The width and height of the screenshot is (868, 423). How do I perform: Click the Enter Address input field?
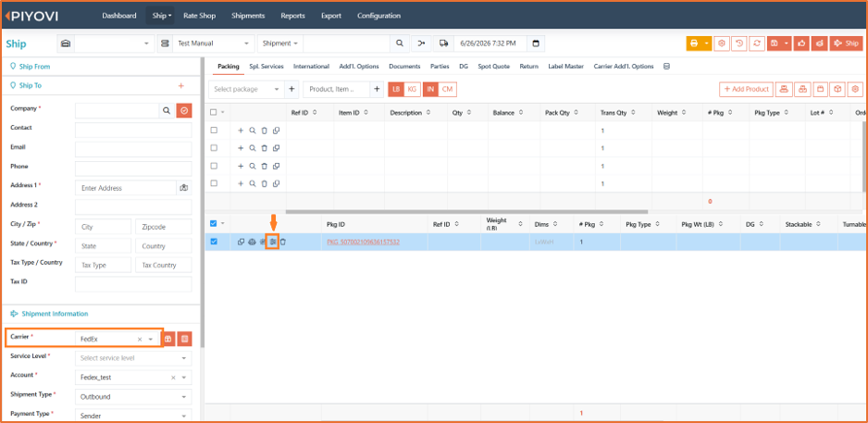(126, 188)
